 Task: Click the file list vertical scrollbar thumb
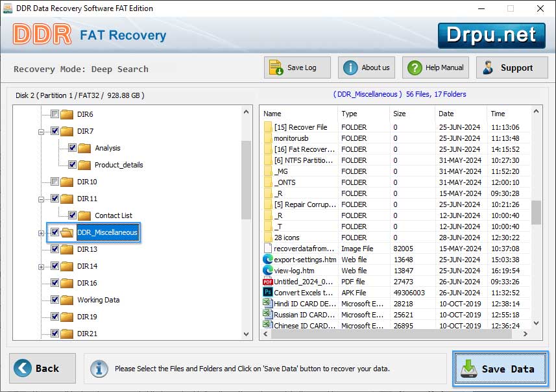[x=536, y=212]
